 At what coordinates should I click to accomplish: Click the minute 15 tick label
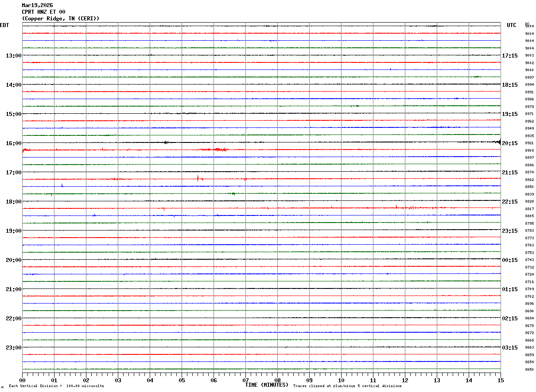tap(501, 380)
